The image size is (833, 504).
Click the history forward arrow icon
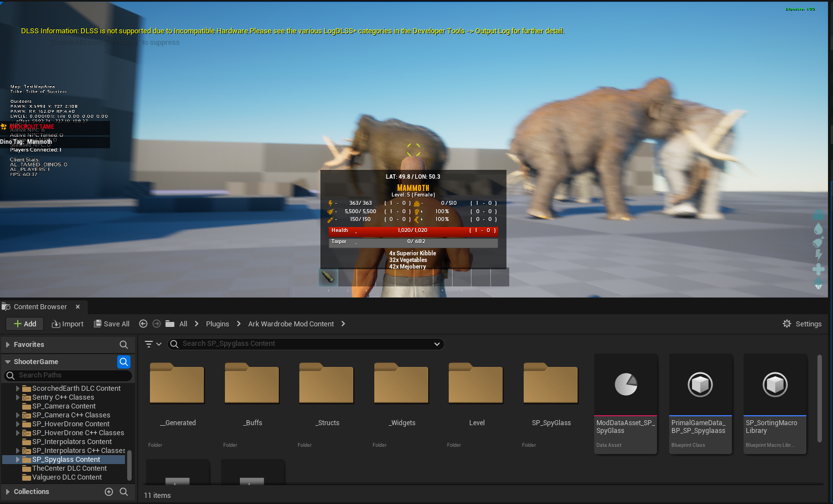pyautogui.click(x=157, y=324)
